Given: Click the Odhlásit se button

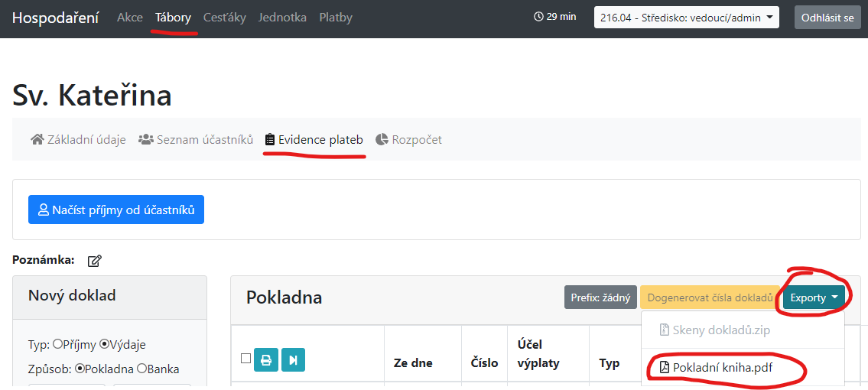Looking at the screenshot, I should pos(827,17).
